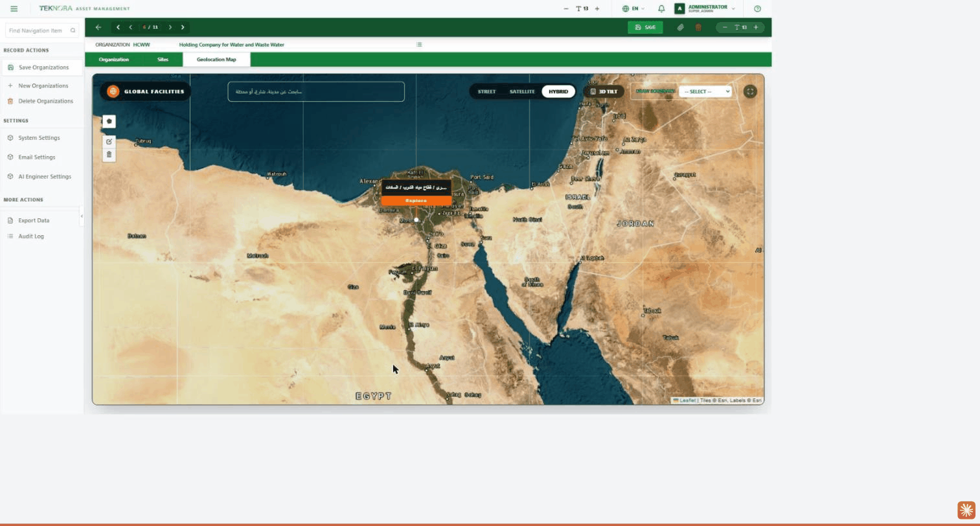Switch to the Sites tab
980x526 pixels.
tap(163, 60)
